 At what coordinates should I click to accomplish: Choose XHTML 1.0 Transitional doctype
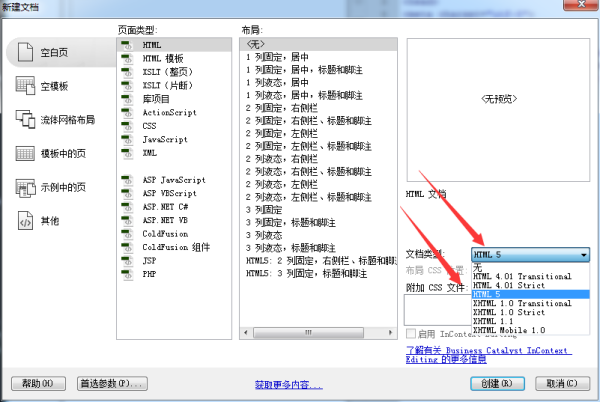(530, 303)
